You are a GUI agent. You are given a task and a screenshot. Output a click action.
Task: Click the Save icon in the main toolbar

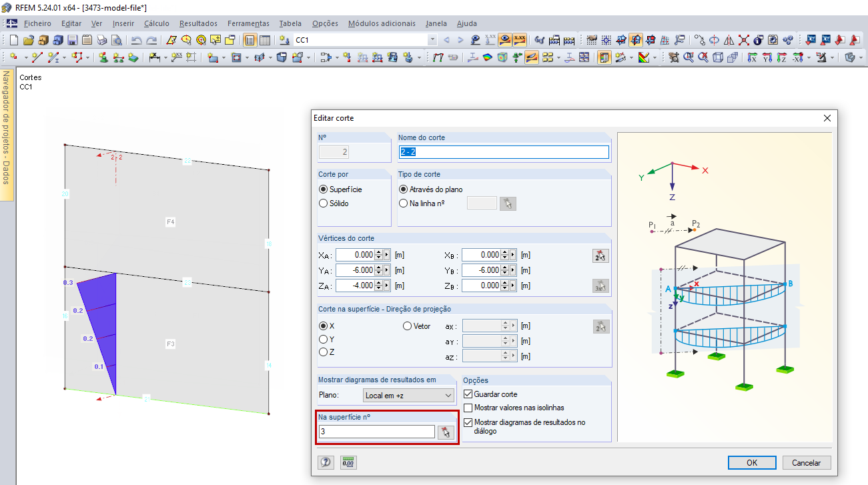72,40
